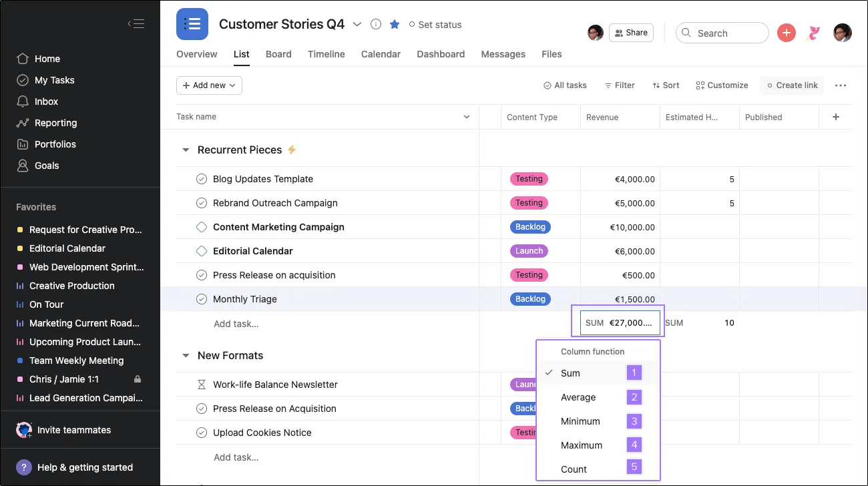Collapse the New Formats section

(x=185, y=355)
